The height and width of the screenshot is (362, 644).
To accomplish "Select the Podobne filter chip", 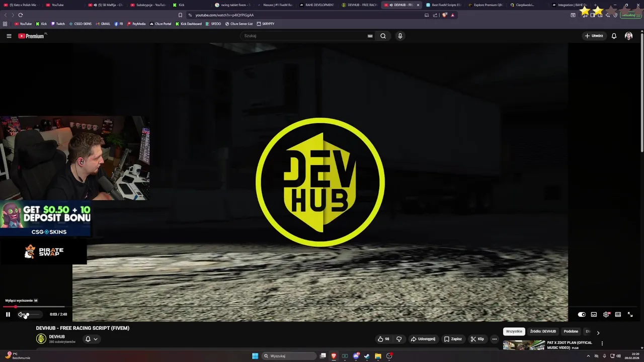I will click(571, 331).
